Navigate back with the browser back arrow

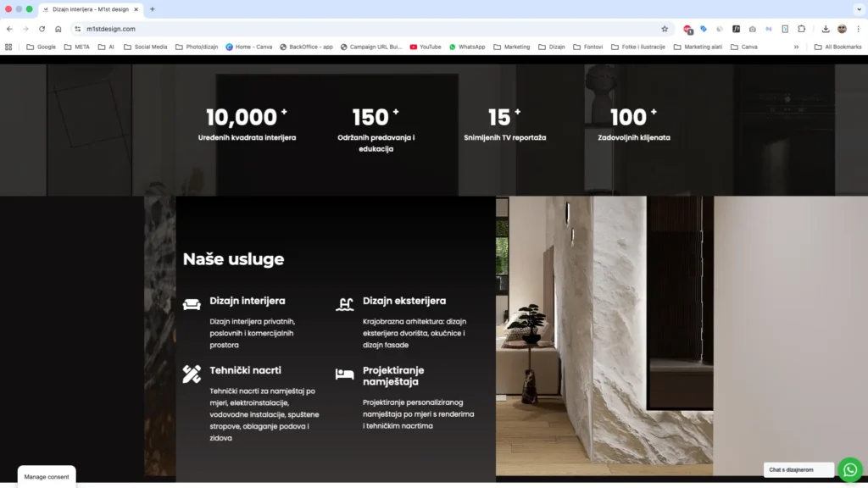point(8,29)
